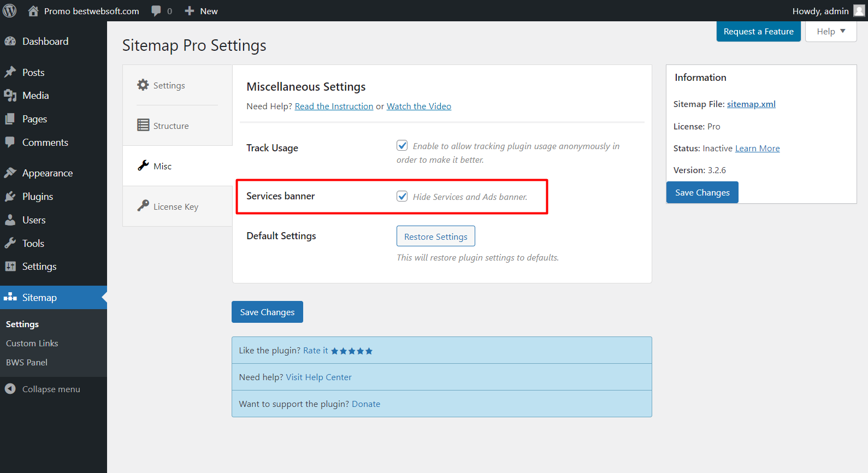The width and height of the screenshot is (868, 473).
Task: Uncheck the Track Usage checkbox
Action: coord(402,145)
